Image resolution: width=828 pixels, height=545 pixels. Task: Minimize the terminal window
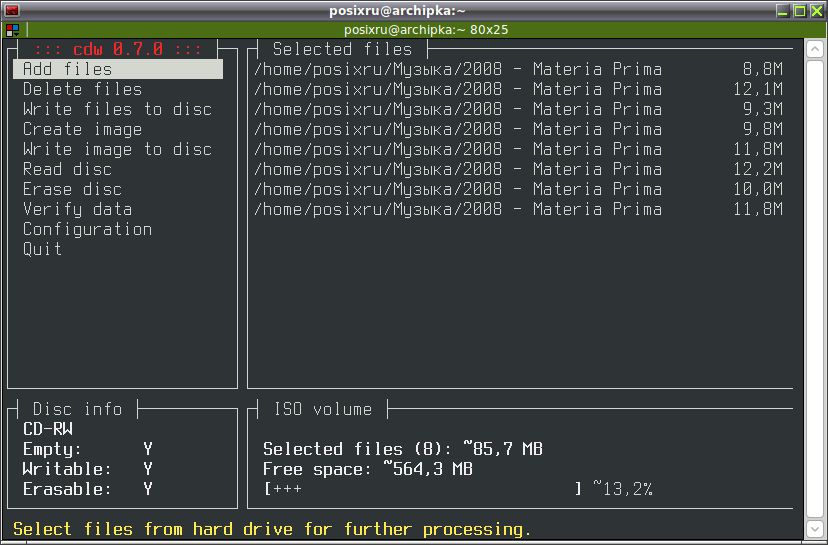[x=783, y=11]
